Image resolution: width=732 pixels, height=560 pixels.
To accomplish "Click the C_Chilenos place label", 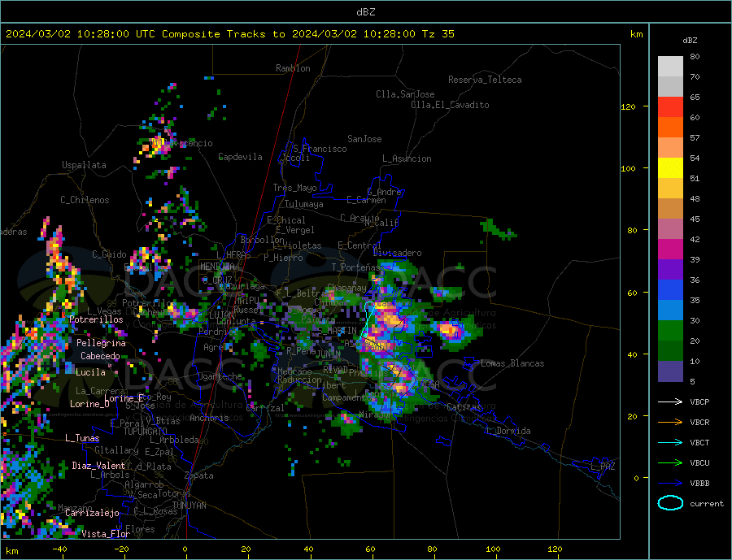I will [85, 200].
